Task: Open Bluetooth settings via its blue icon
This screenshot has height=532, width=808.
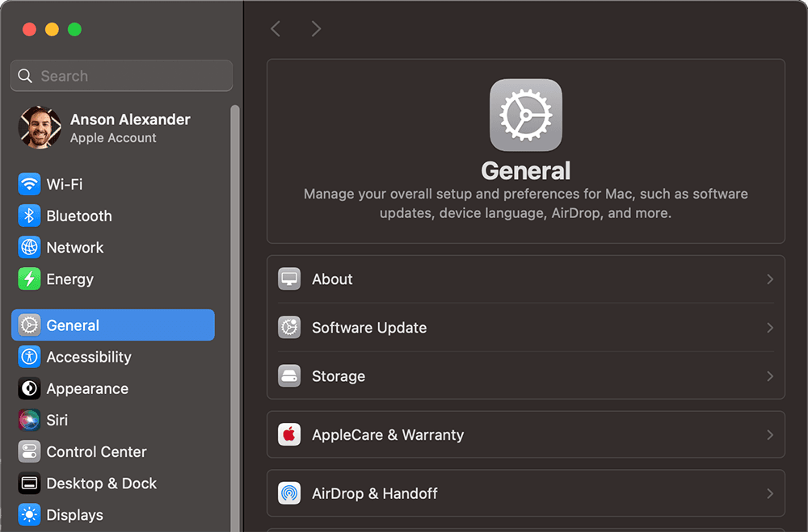Action: point(29,216)
